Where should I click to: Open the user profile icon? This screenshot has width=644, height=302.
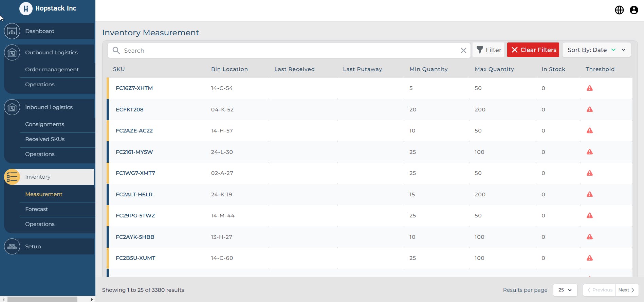click(634, 10)
